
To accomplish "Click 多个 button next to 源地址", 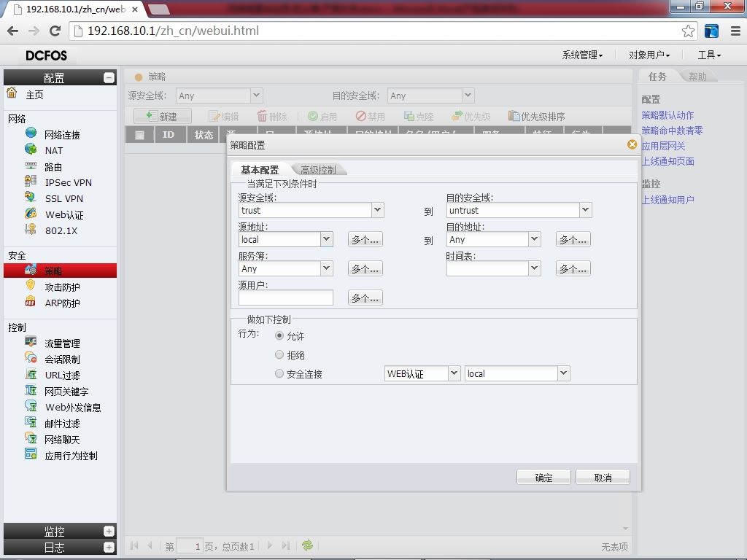I will click(x=365, y=239).
